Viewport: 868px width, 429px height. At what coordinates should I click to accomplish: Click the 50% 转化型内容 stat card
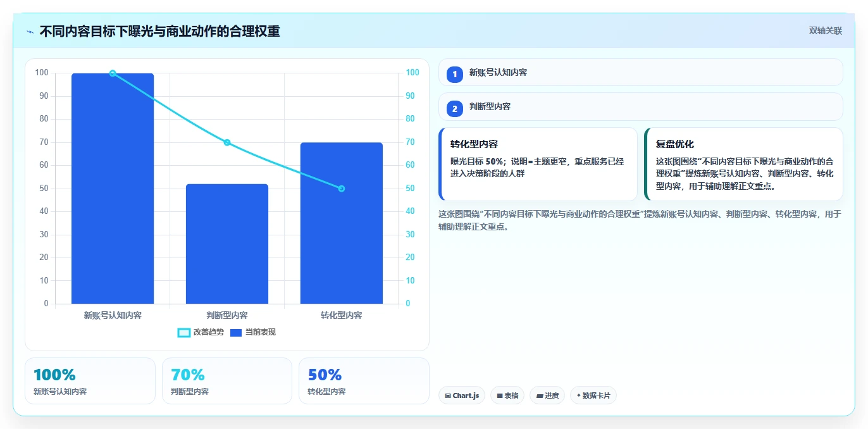click(x=364, y=381)
